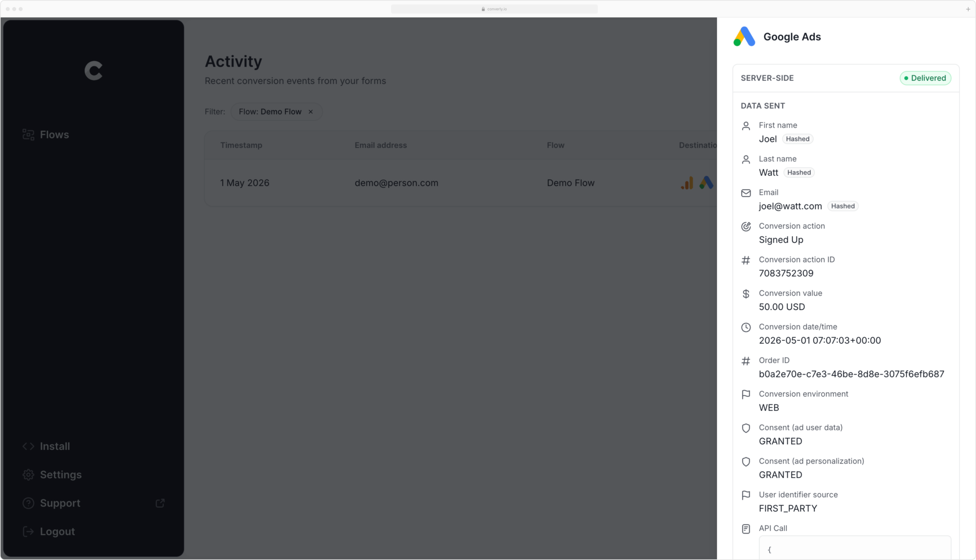
Task: Click the Signed Up conversion action value
Action: tap(781, 240)
